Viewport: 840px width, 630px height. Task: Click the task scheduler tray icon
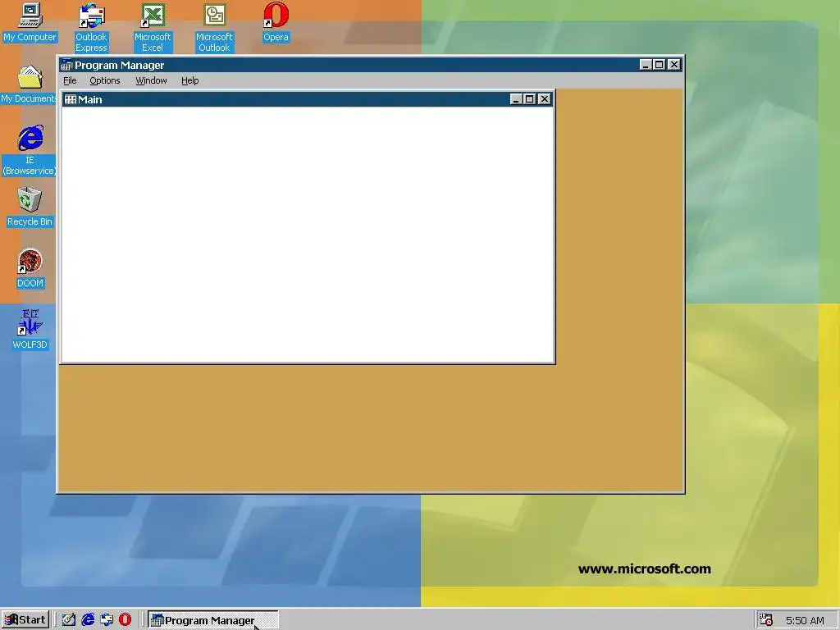click(x=766, y=620)
